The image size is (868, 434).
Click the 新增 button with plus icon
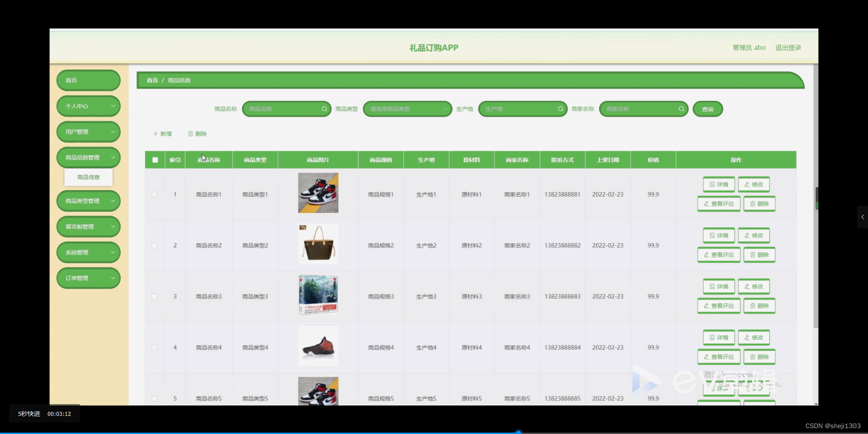pos(162,133)
